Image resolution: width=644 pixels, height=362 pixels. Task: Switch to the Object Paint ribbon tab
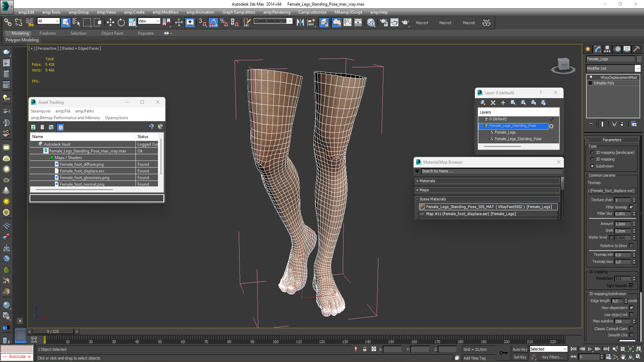(112, 33)
